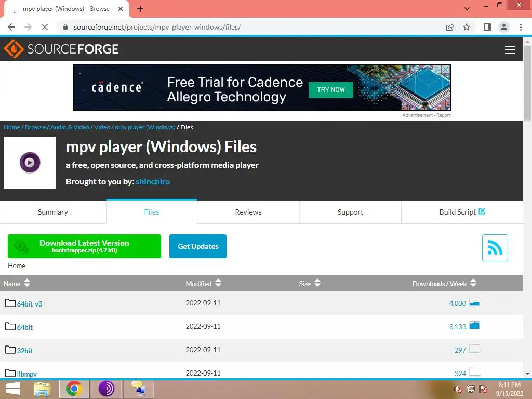The height and width of the screenshot is (399, 532).
Task: Click the Advertisement - Report link
Action: click(x=427, y=115)
